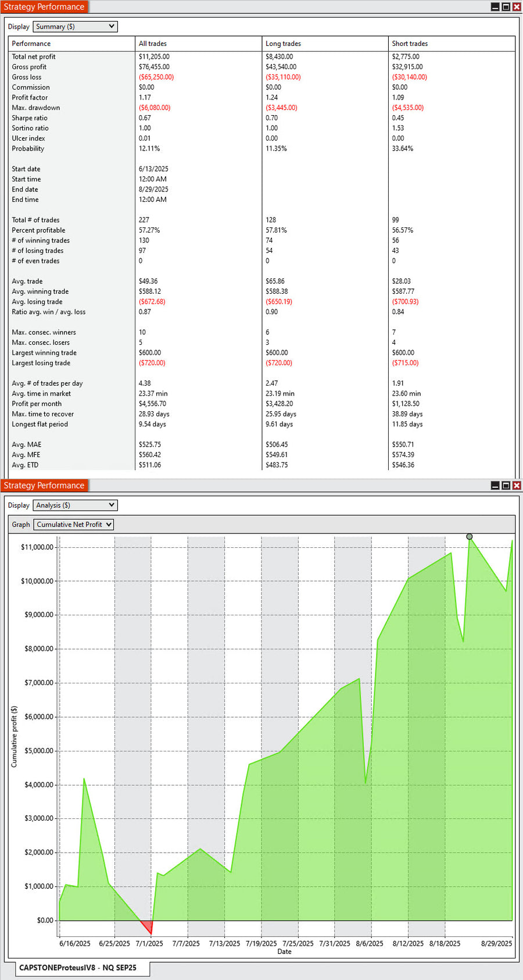
Task: Click the Avg. losing trade ($672.68) value
Action: coord(152,302)
